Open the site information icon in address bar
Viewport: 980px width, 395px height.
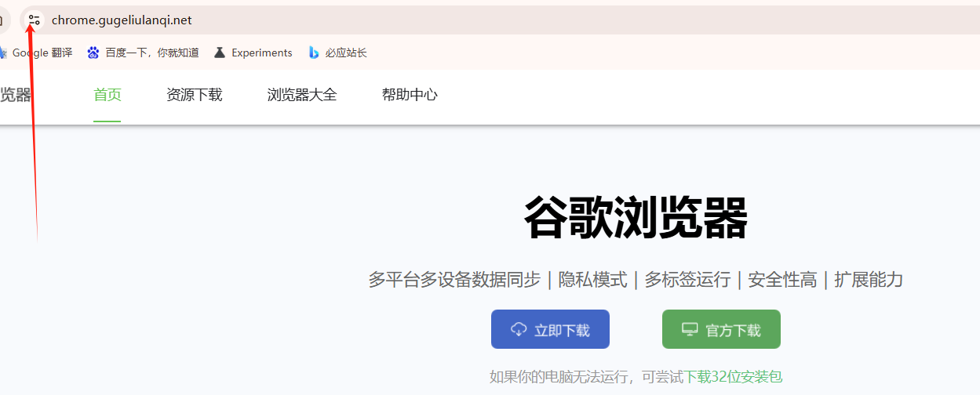point(33,20)
